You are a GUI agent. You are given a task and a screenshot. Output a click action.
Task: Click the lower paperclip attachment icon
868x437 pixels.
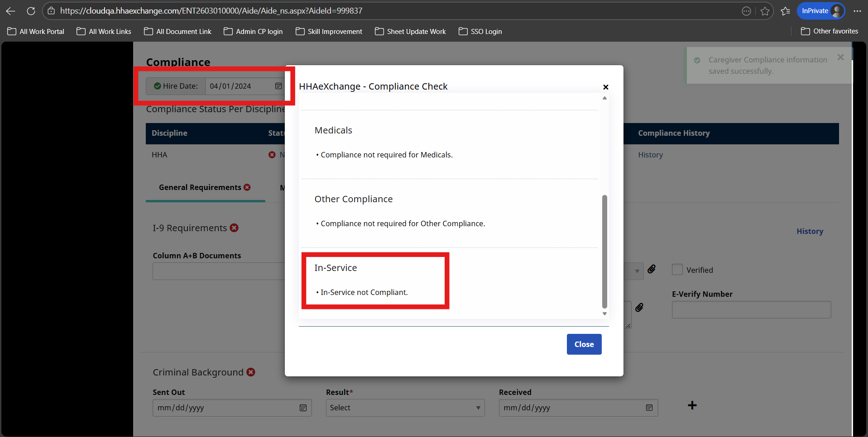click(639, 308)
